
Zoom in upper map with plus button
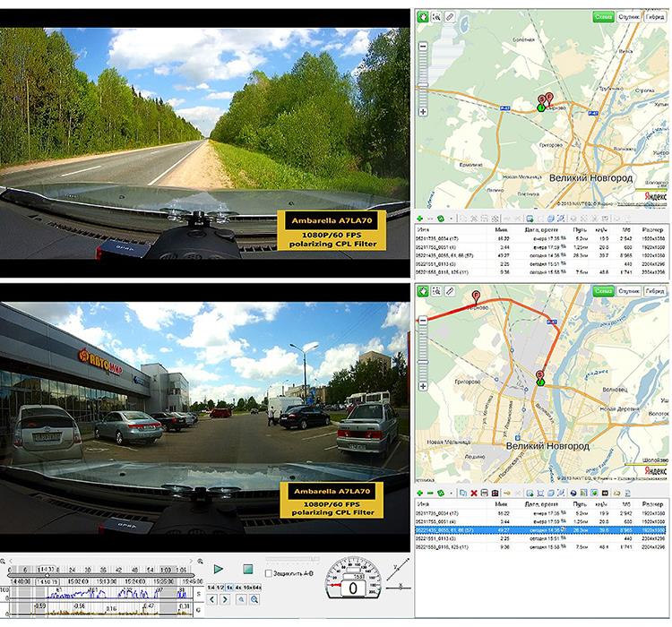tap(423, 112)
